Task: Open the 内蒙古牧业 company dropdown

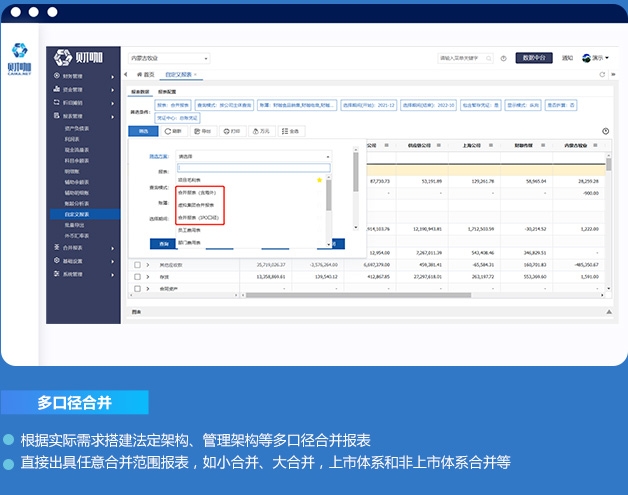Action: 169,58
